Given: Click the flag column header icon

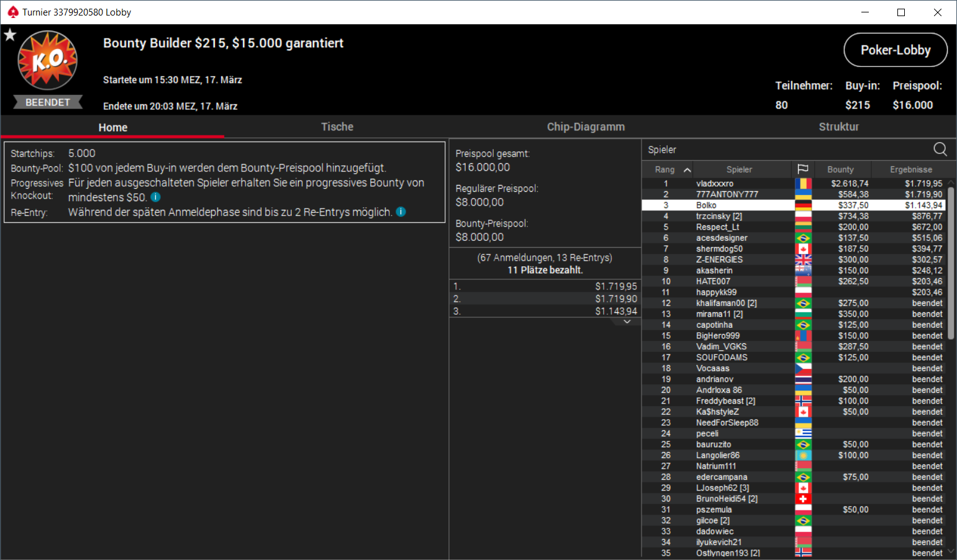Looking at the screenshot, I should point(802,169).
